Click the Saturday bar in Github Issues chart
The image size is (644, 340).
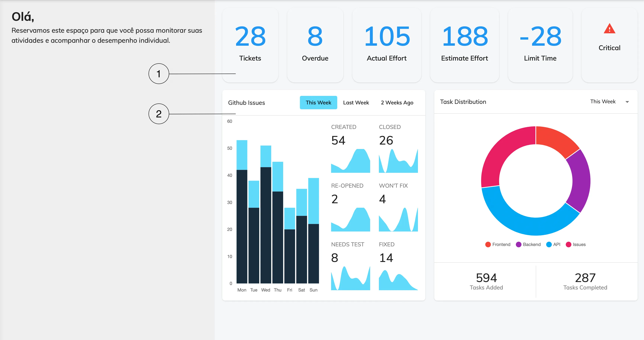click(x=302, y=236)
